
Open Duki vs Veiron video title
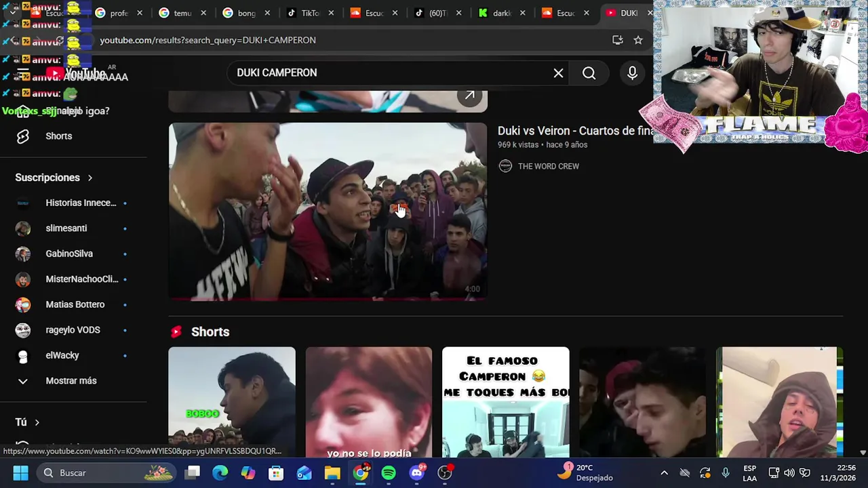pos(576,131)
